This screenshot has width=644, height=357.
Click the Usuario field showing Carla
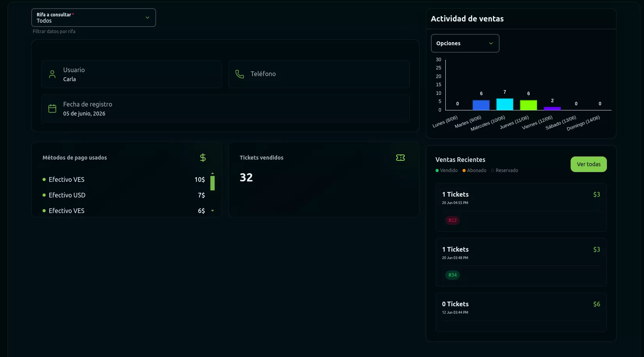(132, 74)
